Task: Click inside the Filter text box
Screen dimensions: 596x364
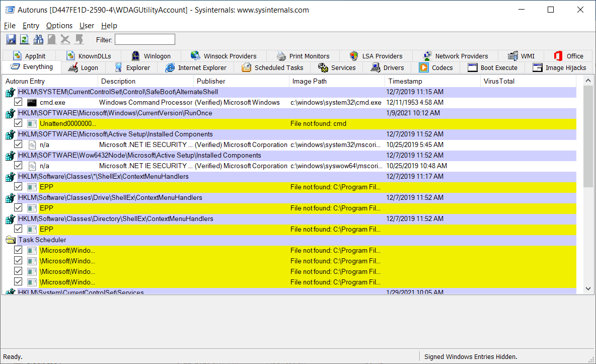Action: 145,40
